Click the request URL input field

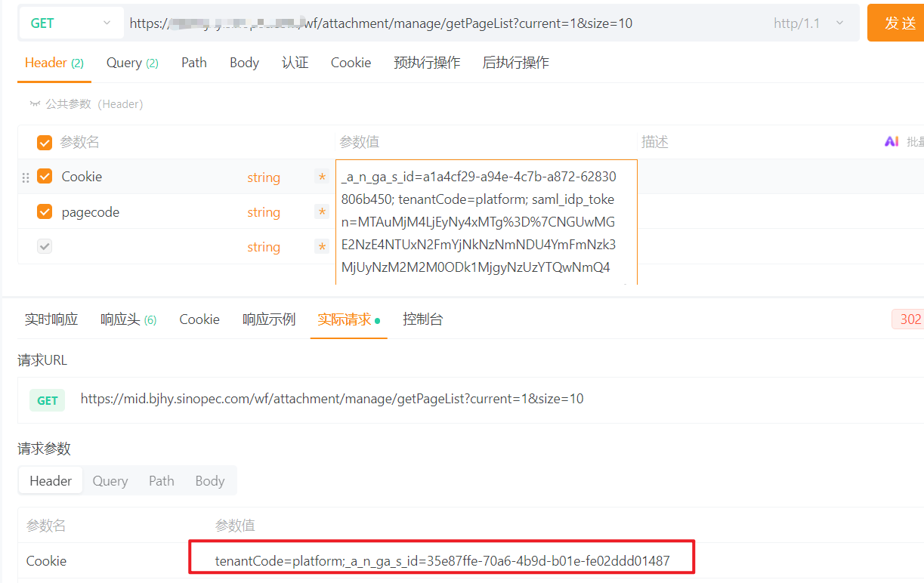[446, 23]
